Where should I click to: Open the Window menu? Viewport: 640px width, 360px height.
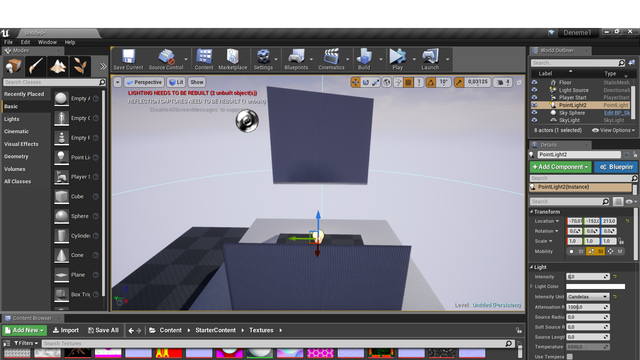tap(47, 42)
